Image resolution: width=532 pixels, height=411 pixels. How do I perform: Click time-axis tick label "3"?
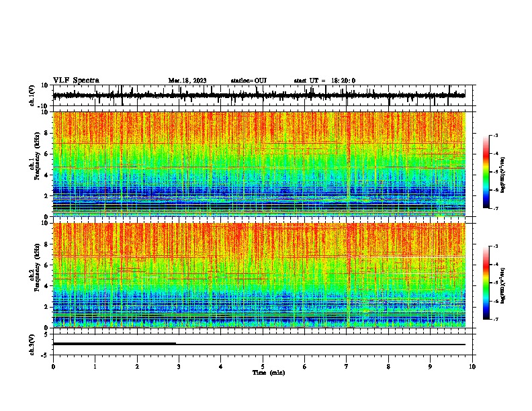(179, 367)
